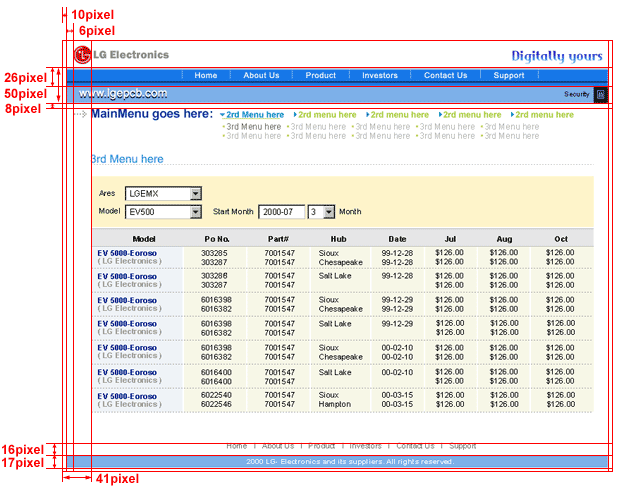The image size is (627, 491).
Task: Click the underlined 2rd Menu here link
Action: pyautogui.click(x=255, y=115)
